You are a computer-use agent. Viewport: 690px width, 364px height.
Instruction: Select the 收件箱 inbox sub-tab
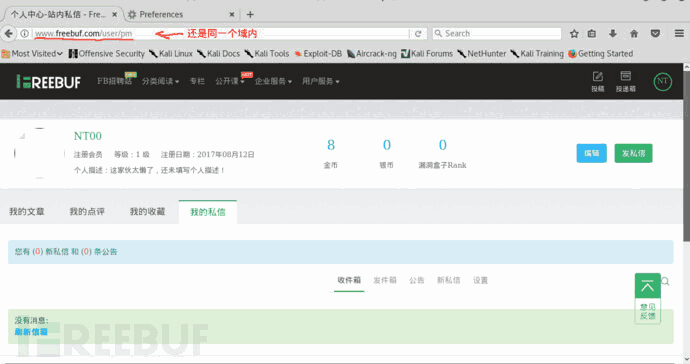click(349, 280)
